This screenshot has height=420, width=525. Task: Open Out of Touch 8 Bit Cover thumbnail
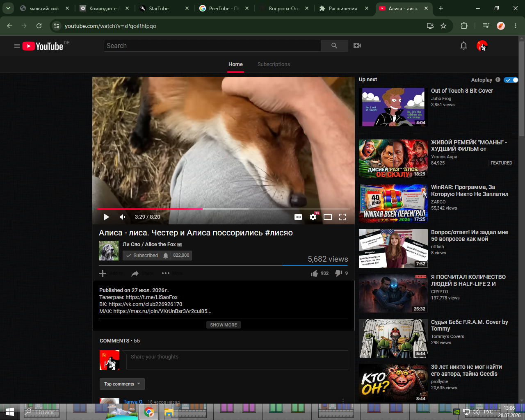pos(393,107)
